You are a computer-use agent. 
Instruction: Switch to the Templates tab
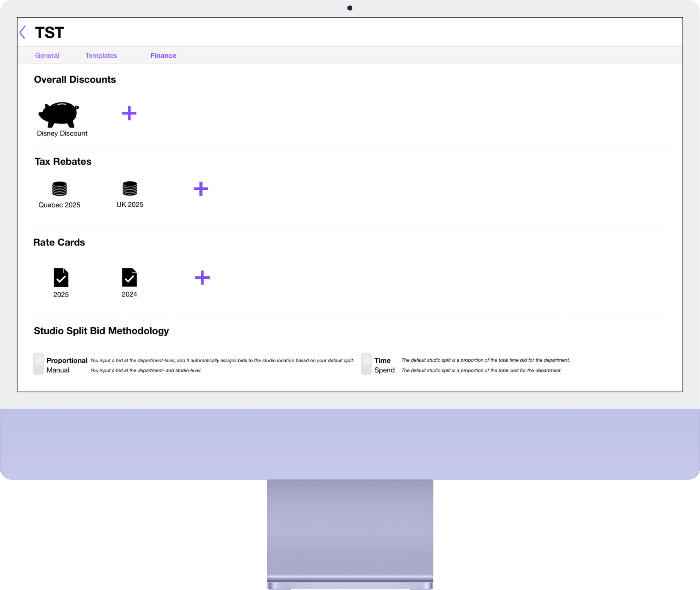pos(101,56)
